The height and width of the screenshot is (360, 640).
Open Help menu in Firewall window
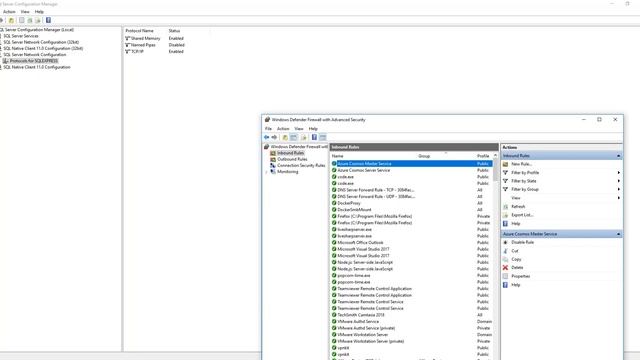pyautogui.click(x=313, y=129)
